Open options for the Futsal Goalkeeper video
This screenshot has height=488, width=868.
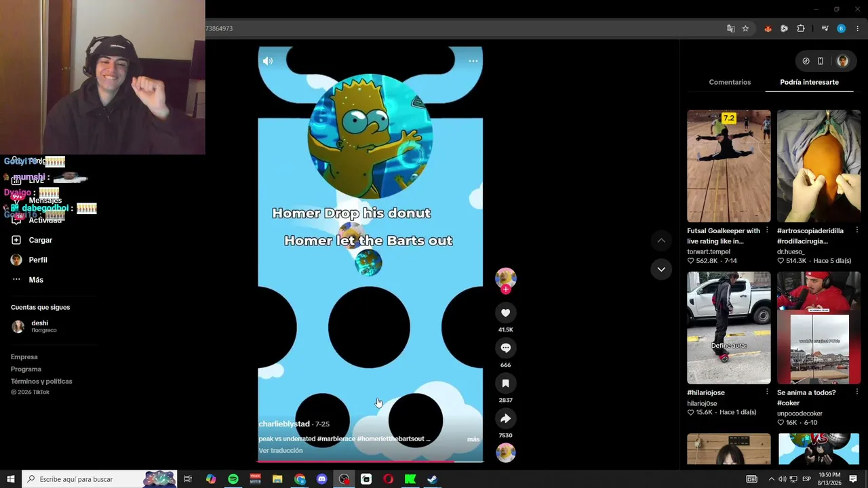coord(767,230)
